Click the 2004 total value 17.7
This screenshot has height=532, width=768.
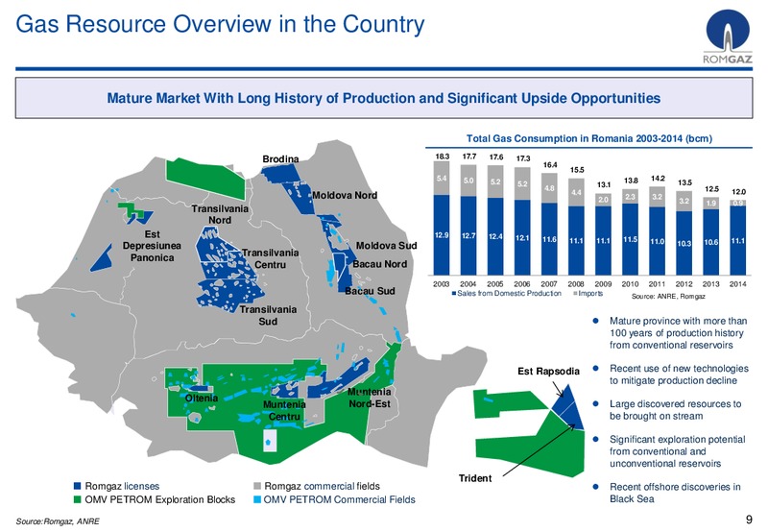click(469, 157)
